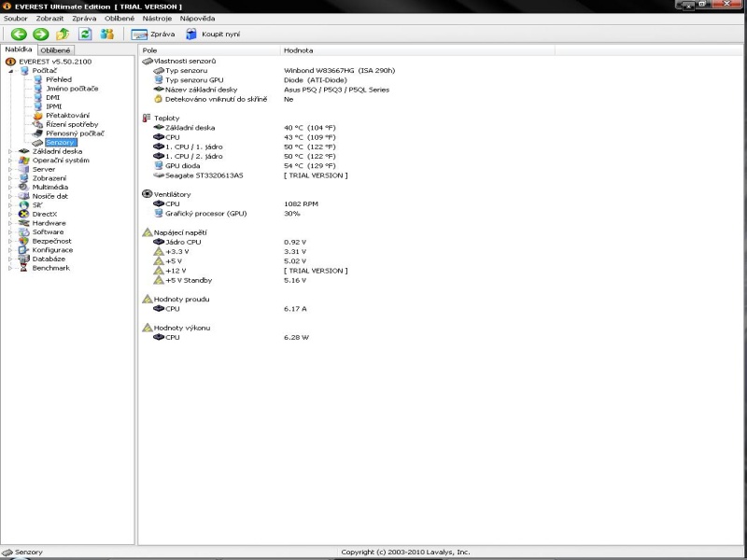747x560 pixels.
Task: Click the Koupit nyní button
Action: point(213,35)
